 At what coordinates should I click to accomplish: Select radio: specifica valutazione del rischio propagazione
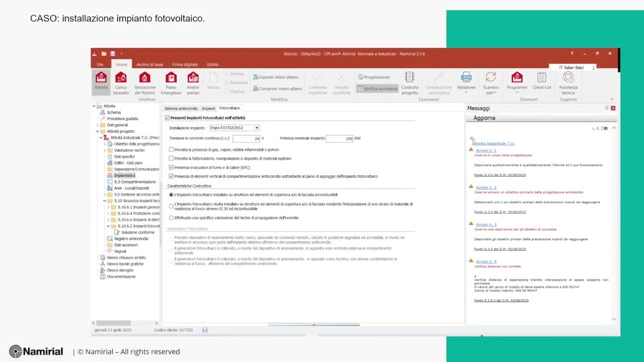pyautogui.click(x=171, y=218)
